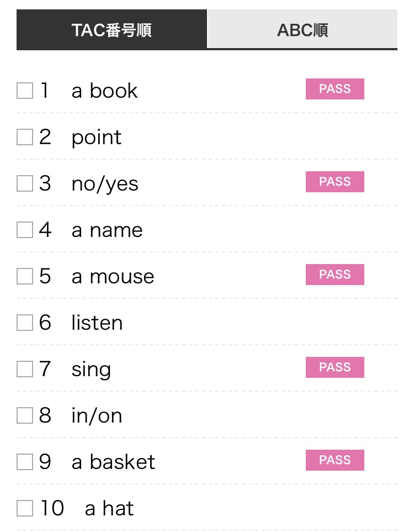
Task: Click the PASS badge beside a mouse
Action: tap(335, 275)
